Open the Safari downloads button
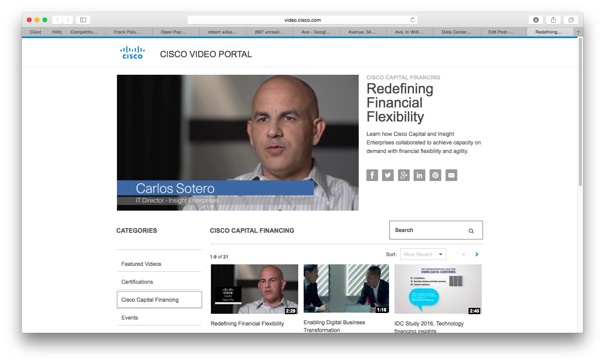The width and height of the screenshot is (605, 364). (536, 20)
